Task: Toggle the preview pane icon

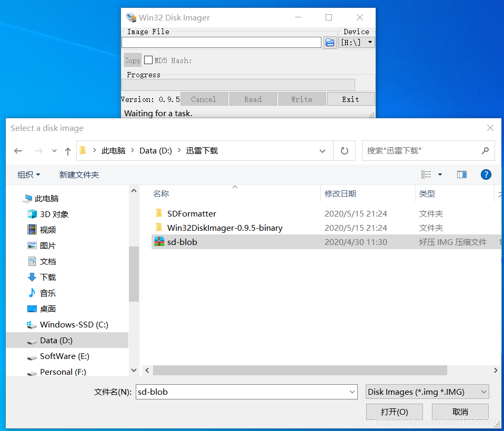Action: click(x=462, y=175)
